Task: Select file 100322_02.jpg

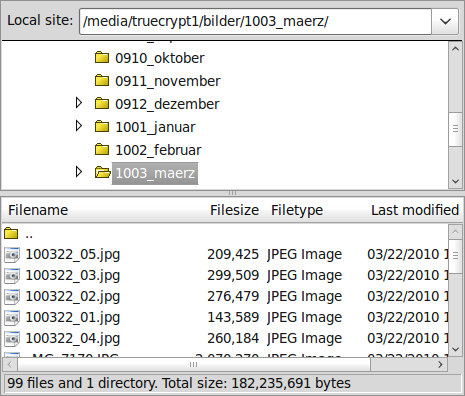Action: click(x=73, y=297)
